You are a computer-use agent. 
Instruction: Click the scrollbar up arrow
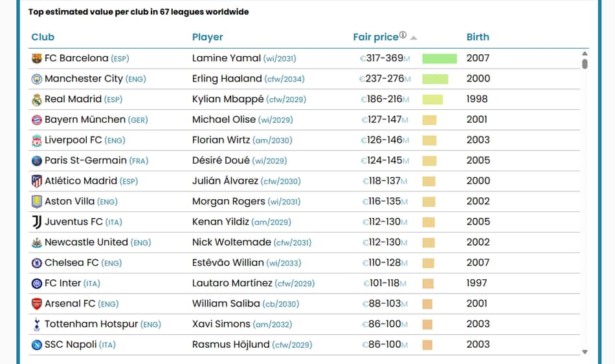585,54
